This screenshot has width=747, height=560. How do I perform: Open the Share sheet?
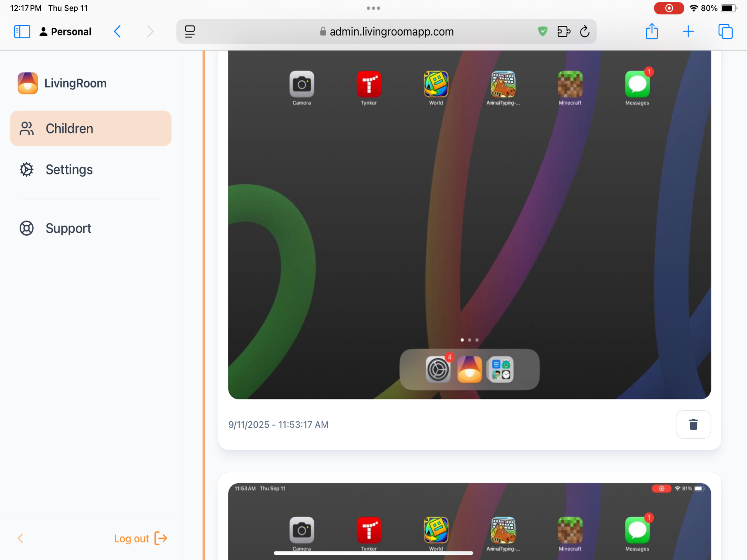pos(652,31)
